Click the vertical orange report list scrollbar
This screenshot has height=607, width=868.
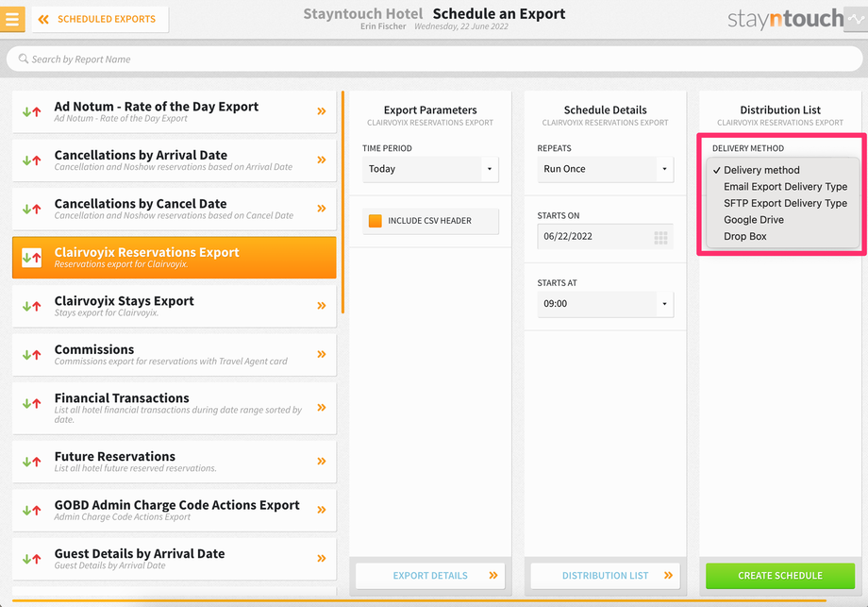pos(342,202)
